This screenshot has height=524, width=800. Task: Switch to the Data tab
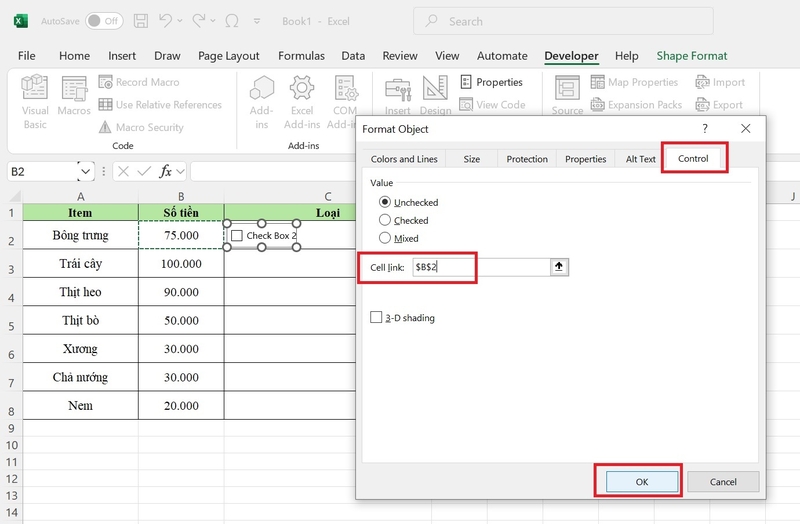pos(353,56)
